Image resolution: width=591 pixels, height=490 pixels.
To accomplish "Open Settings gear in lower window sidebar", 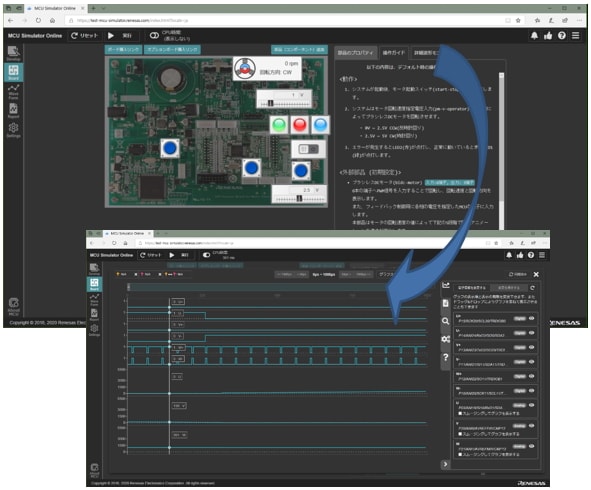I will (94, 329).
